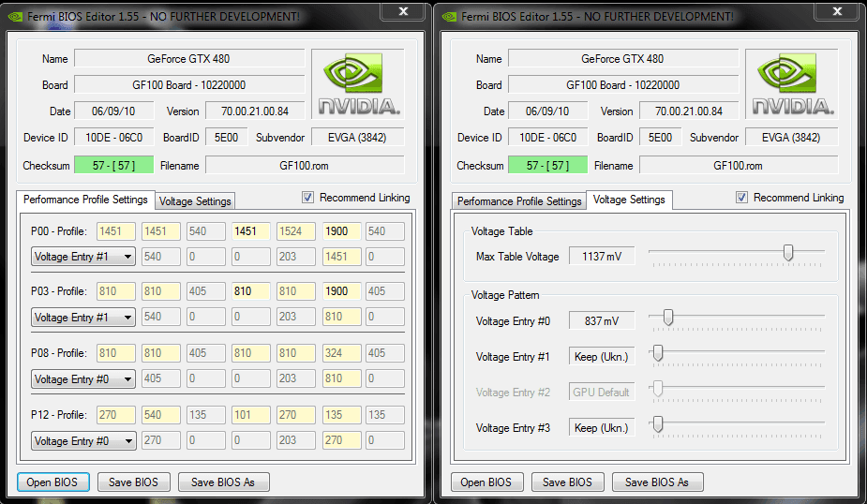Click the NVIDIA logo in the left window
867x504 pixels.
point(358,83)
